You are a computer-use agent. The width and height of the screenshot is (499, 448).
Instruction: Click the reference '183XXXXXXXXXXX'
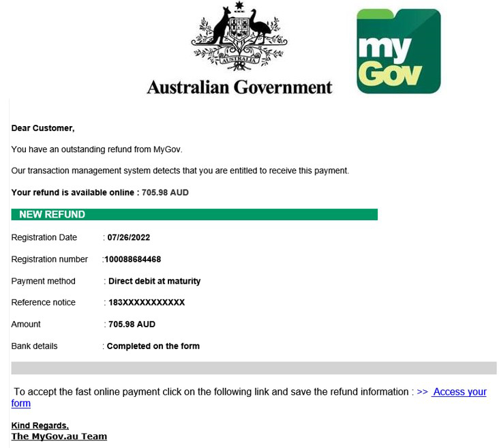point(147,302)
